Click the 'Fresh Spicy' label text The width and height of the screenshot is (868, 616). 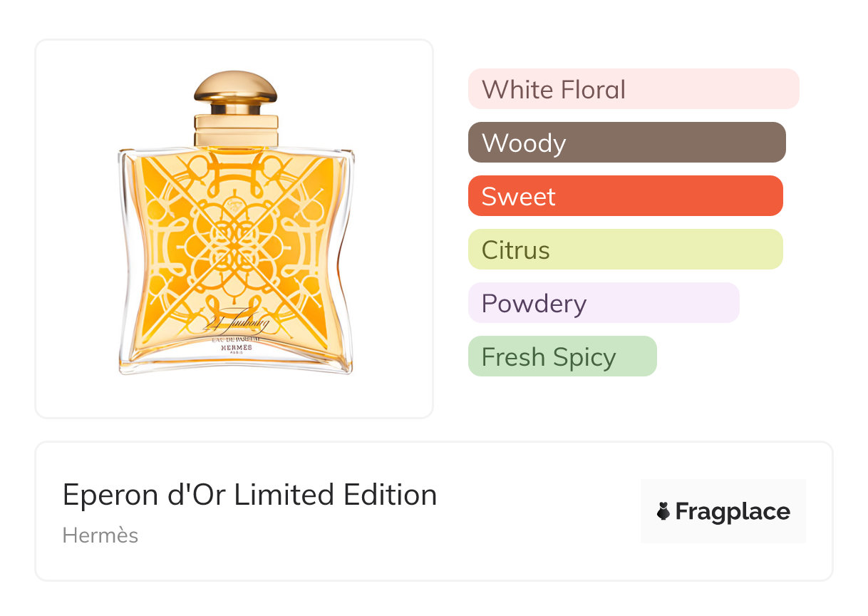coord(549,356)
